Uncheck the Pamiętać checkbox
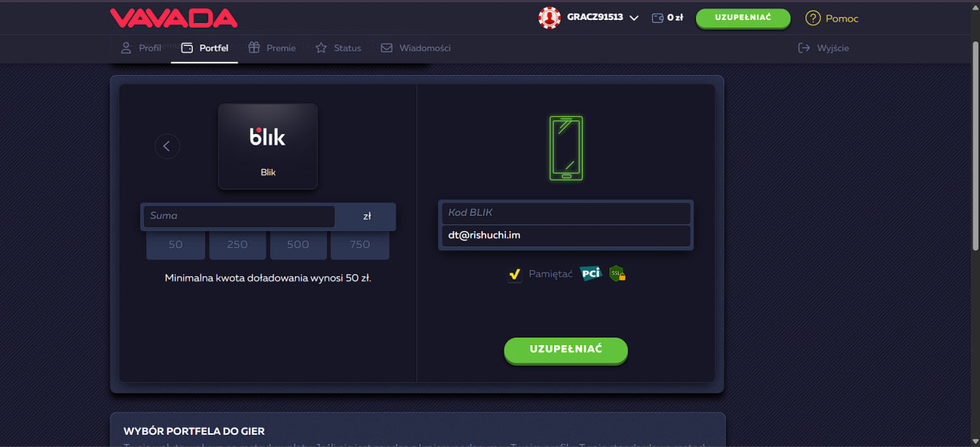Image resolution: width=980 pixels, height=447 pixels. coord(514,274)
